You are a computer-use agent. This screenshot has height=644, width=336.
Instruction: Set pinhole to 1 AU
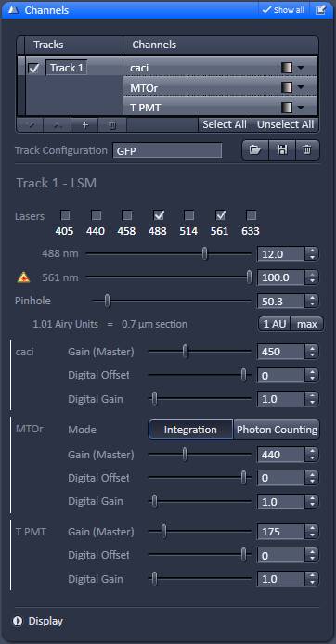(x=275, y=324)
